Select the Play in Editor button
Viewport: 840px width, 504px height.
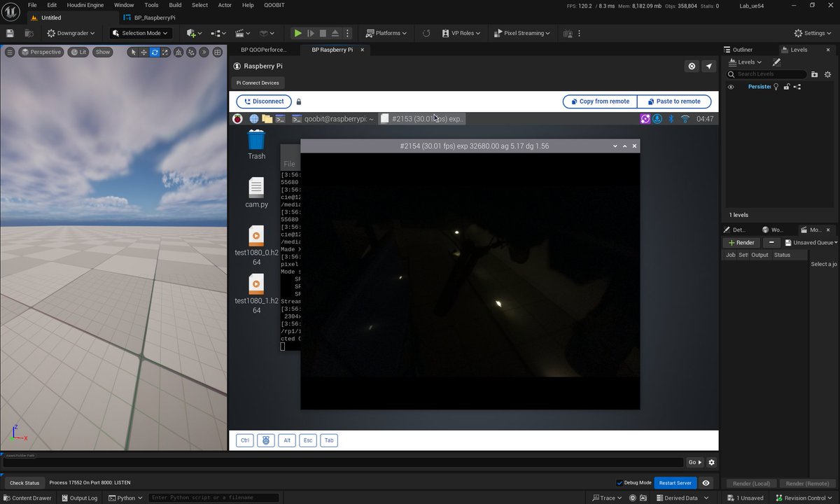tap(297, 33)
